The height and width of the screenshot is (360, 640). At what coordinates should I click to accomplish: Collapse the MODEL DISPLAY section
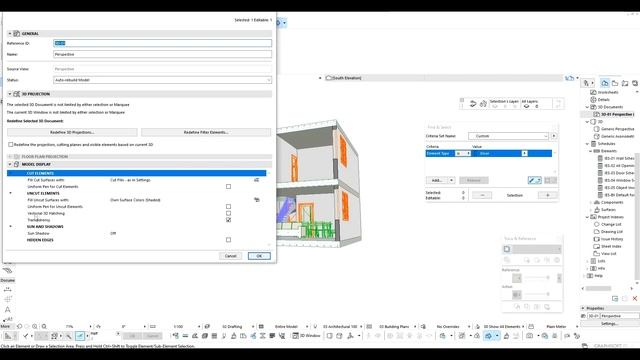(10, 164)
